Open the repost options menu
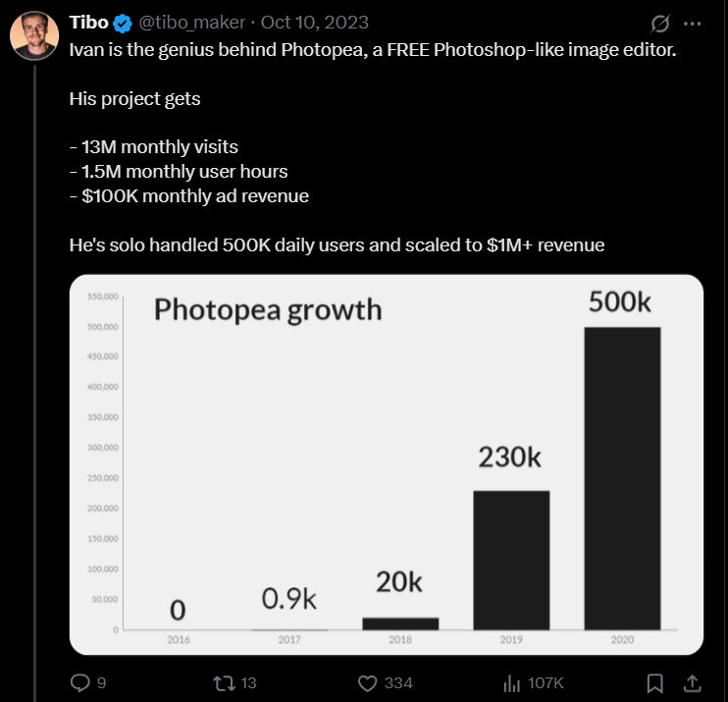This screenshot has height=702, width=728. pyautogui.click(x=224, y=682)
